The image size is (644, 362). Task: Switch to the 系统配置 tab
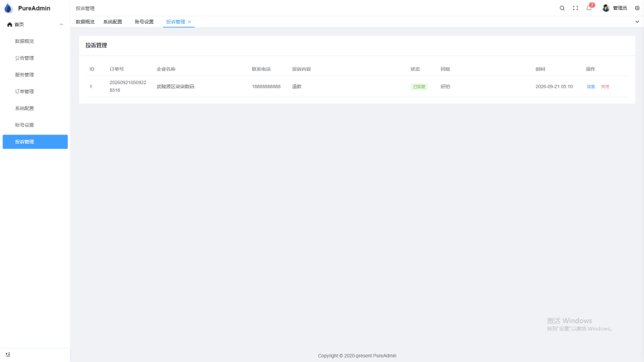click(x=113, y=22)
